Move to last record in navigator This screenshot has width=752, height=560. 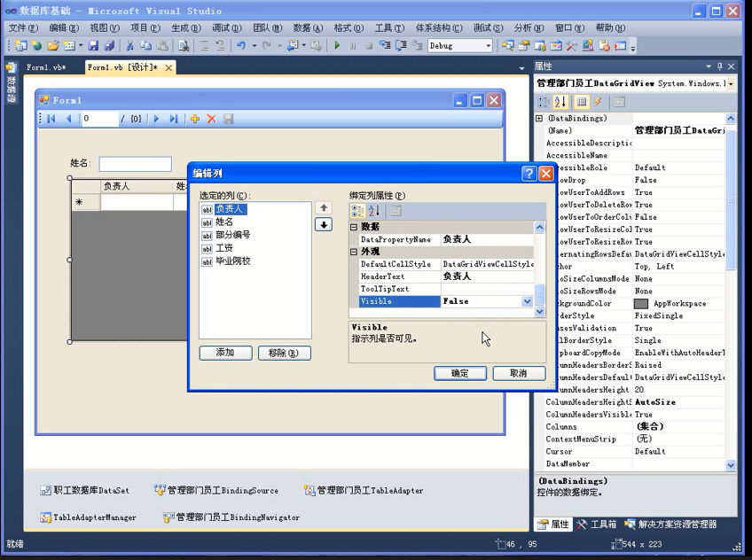pos(174,119)
